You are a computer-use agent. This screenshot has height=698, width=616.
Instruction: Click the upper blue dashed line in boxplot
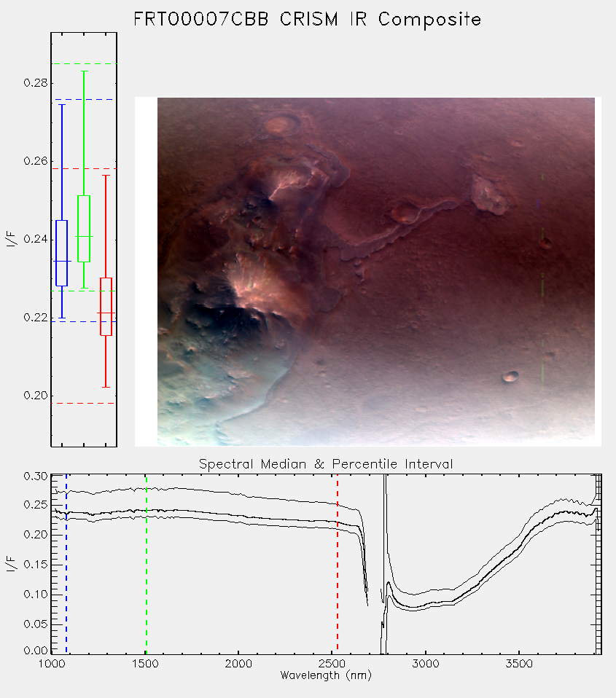click(84, 100)
